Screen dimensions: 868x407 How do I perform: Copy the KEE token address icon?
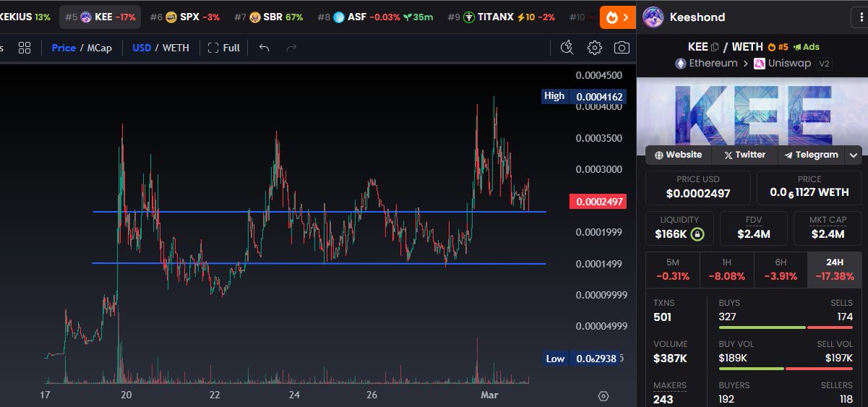[x=715, y=47]
